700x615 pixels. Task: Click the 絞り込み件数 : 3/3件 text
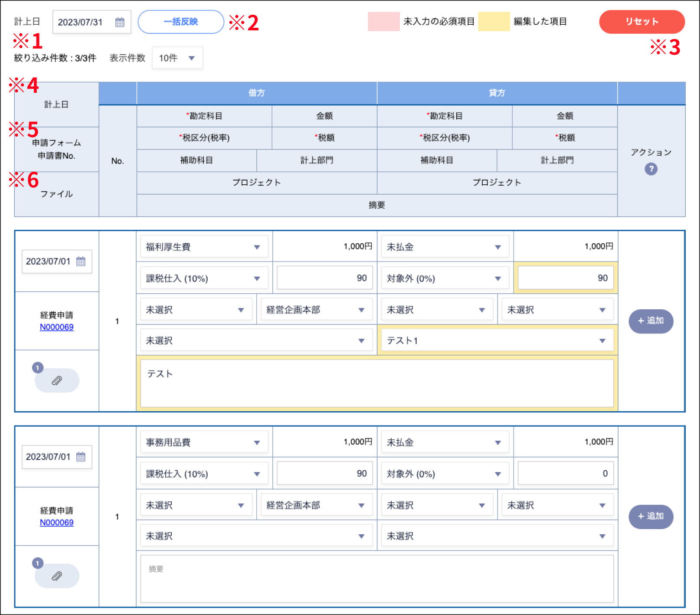[x=55, y=58]
